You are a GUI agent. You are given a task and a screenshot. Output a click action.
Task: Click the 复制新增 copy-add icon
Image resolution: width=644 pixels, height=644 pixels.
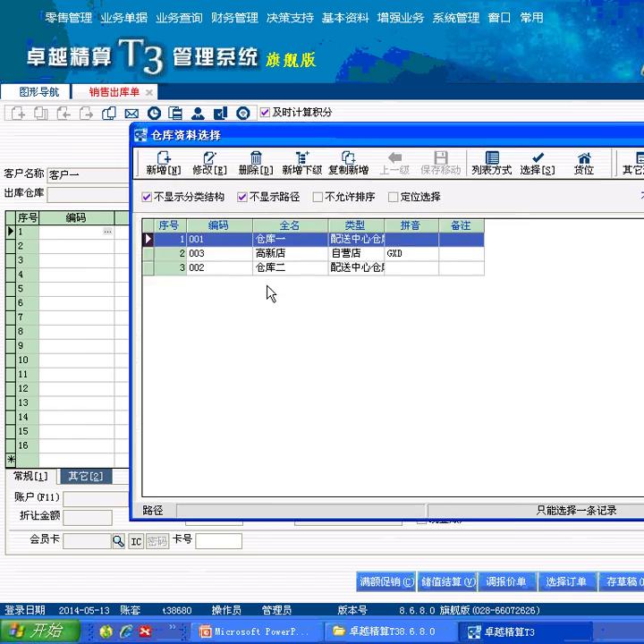[x=348, y=157]
